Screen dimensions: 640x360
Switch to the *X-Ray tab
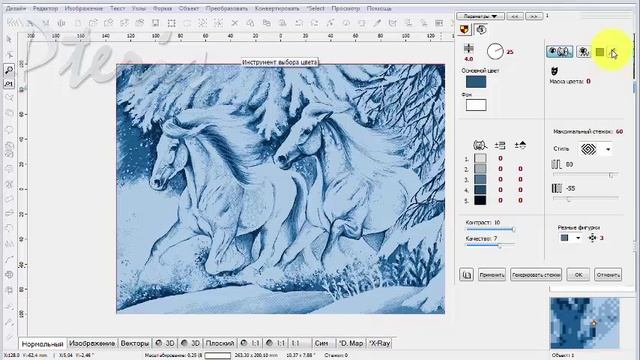tap(380, 344)
